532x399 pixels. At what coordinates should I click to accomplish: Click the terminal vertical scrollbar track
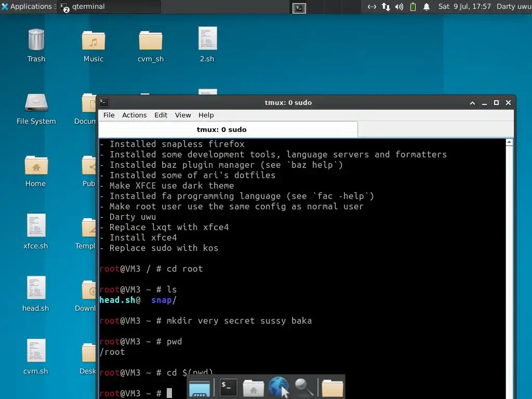(x=509, y=271)
